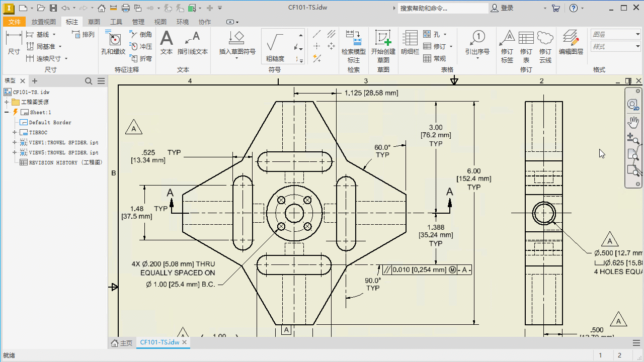
Task: Insert a 修订表 revision table
Action: pos(526,46)
